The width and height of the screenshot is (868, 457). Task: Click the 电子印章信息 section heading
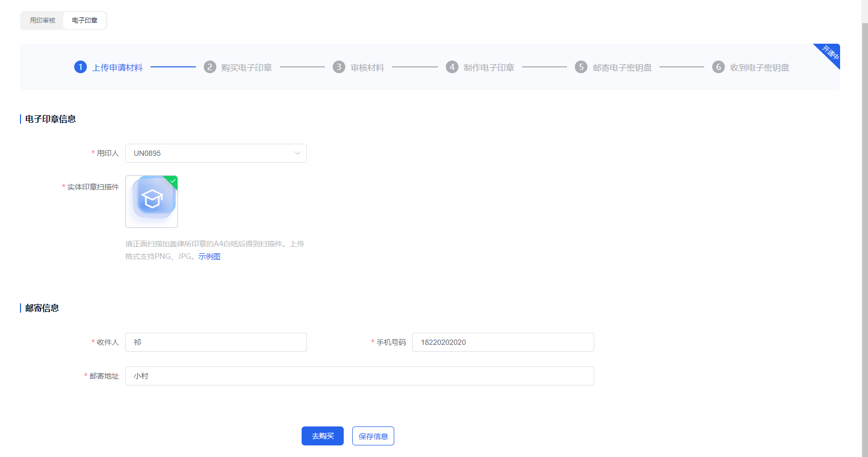click(51, 119)
